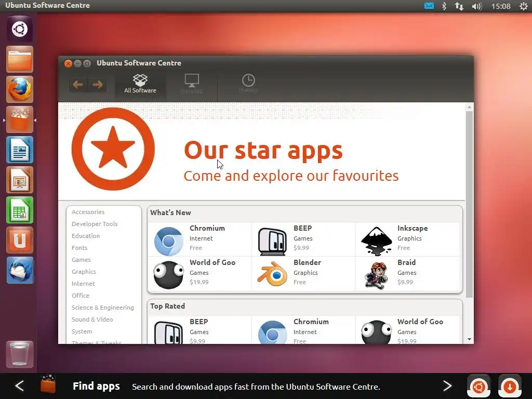Go to next tour slide arrow
The height and width of the screenshot is (399, 532).
coord(447,386)
